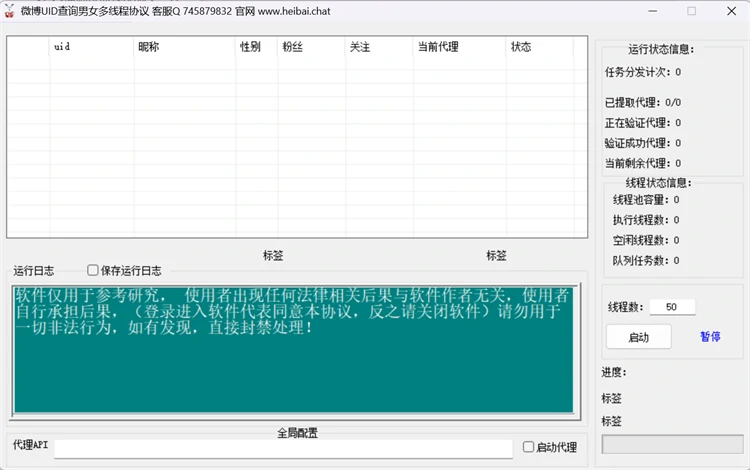Enable the 保存运行日志 checkbox
Screen dimensions: 750x470
point(93,270)
